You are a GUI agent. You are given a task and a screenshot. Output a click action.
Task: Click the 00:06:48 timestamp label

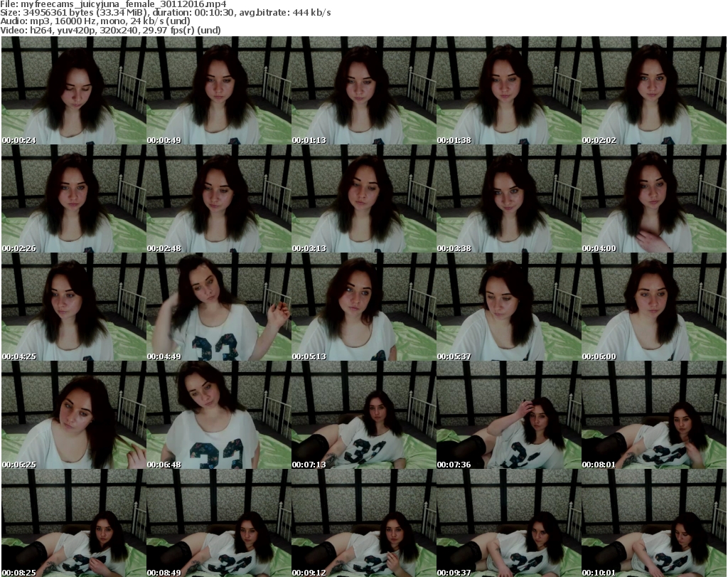pos(164,465)
